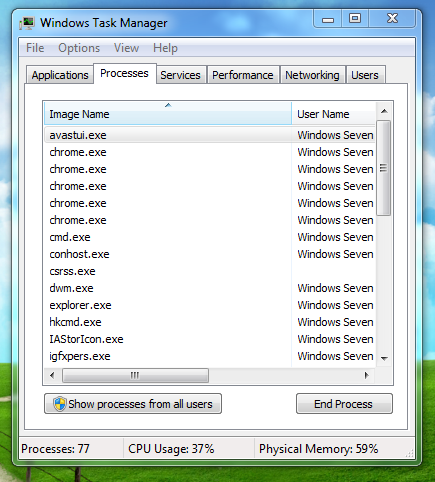Select the igfxpers.exe process
This screenshot has height=482, width=435.
(x=210, y=356)
